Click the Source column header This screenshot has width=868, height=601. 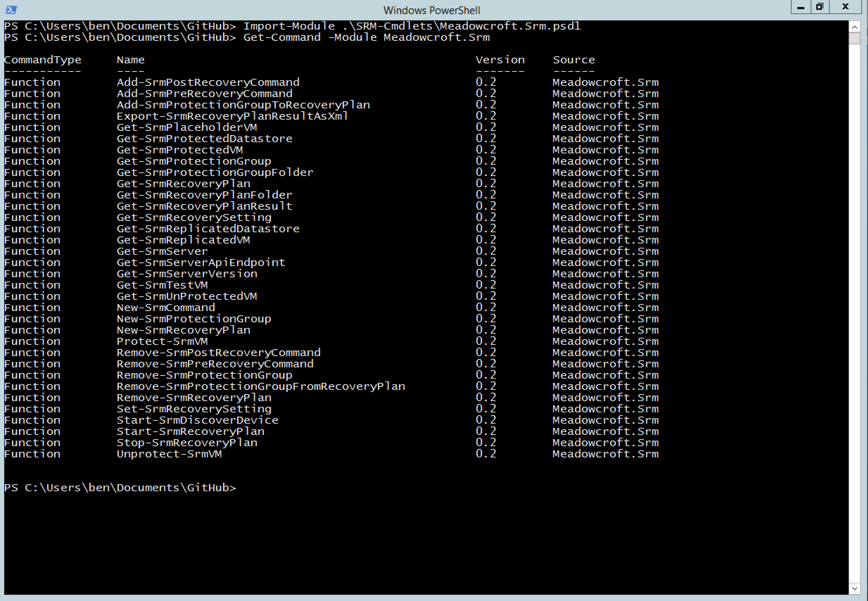574,60
